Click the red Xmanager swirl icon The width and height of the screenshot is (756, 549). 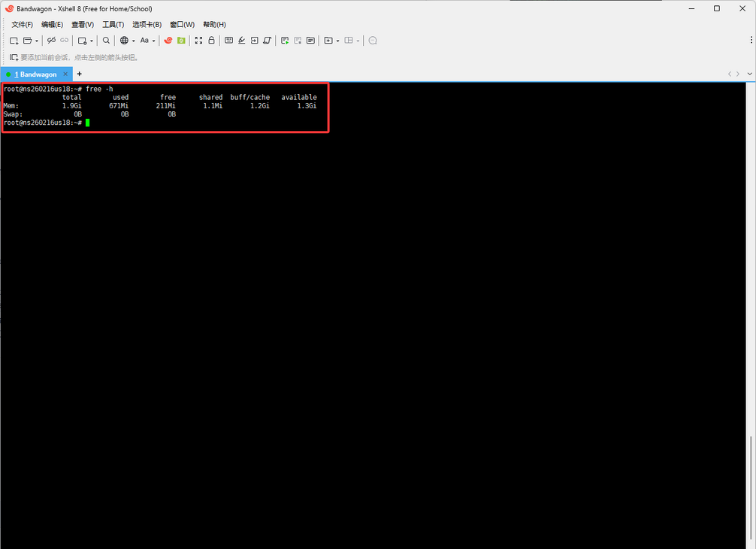tap(168, 41)
